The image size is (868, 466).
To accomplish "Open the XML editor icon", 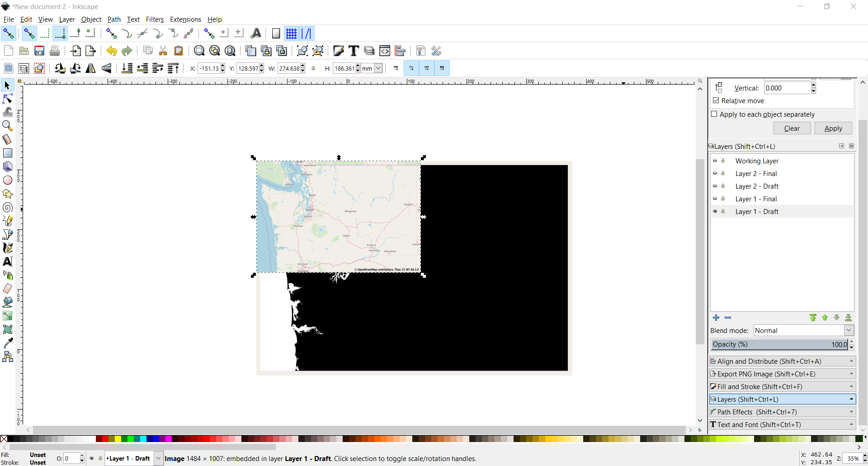I will point(385,51).
